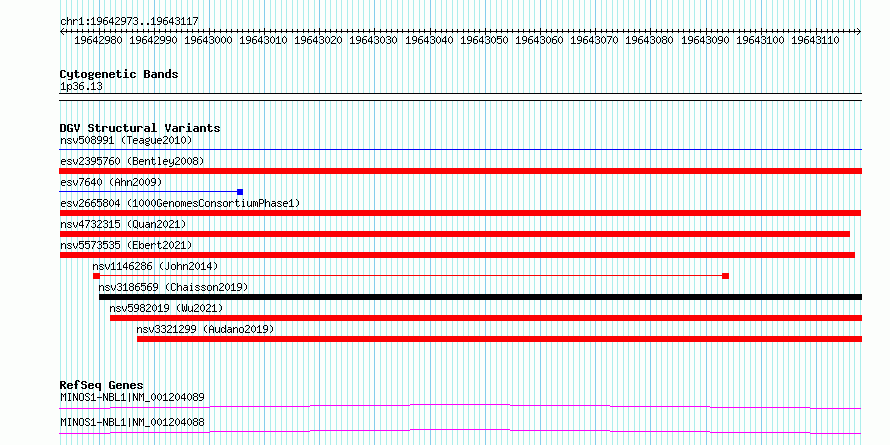Image resolution: width=890 pixels, height=445 pixels.
Task: Click ruler position 19642980
Action: pos(98,40)
